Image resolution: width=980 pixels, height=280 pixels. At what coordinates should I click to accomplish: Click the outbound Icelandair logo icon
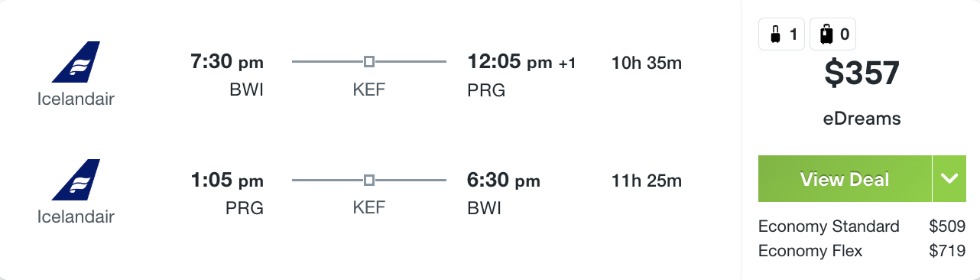click(76, 61)
